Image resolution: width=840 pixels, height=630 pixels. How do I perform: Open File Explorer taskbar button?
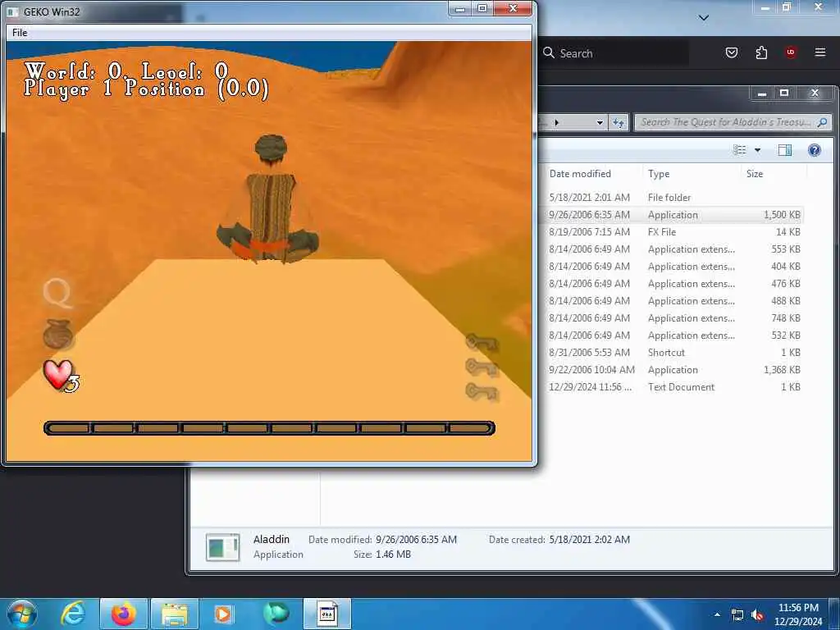175,614
